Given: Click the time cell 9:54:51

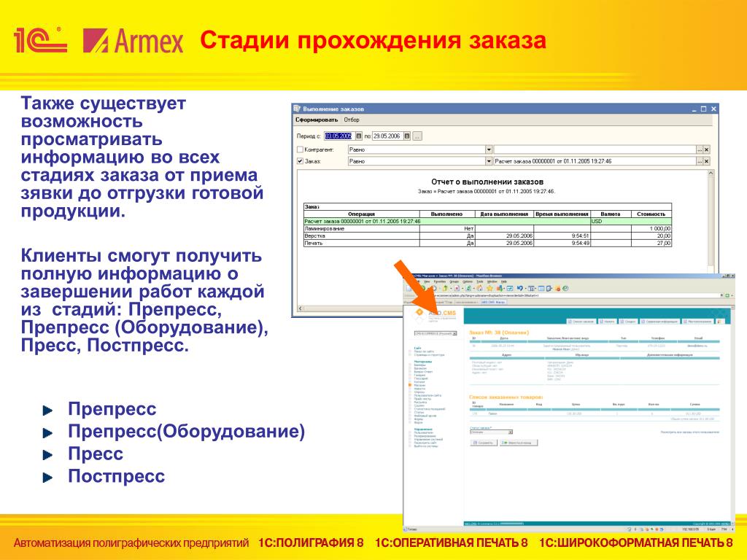Looking at the screenshot, I should [x=562, y=236].
